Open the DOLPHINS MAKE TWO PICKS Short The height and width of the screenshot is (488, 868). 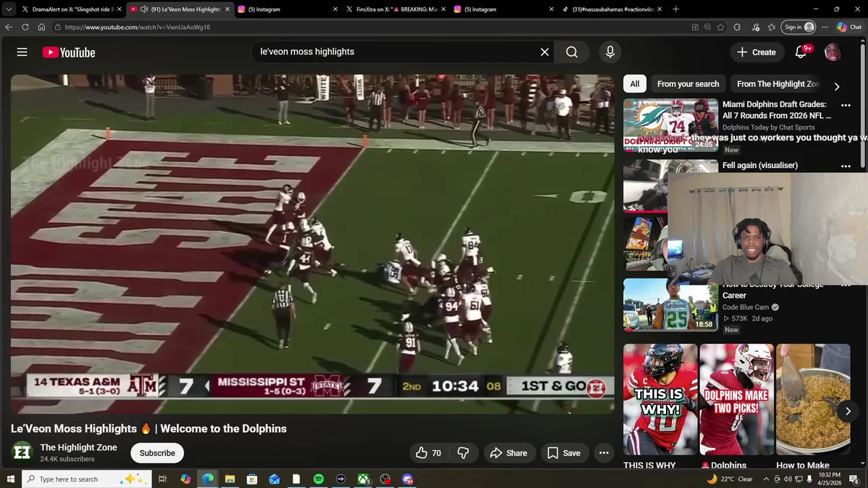(x=736, y=399)
